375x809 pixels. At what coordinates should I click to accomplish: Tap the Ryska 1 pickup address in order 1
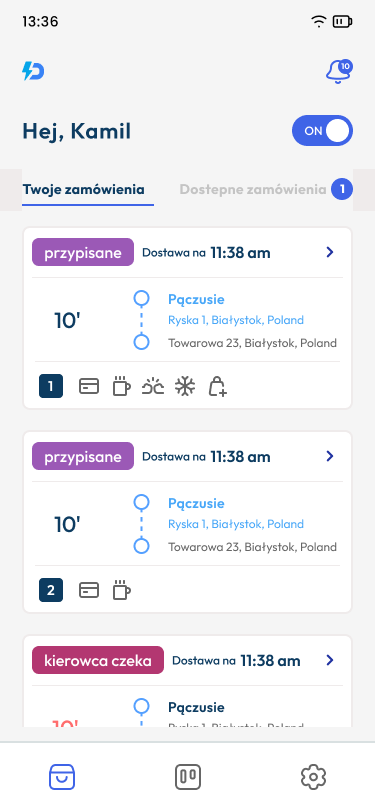[x=236, y=320]
